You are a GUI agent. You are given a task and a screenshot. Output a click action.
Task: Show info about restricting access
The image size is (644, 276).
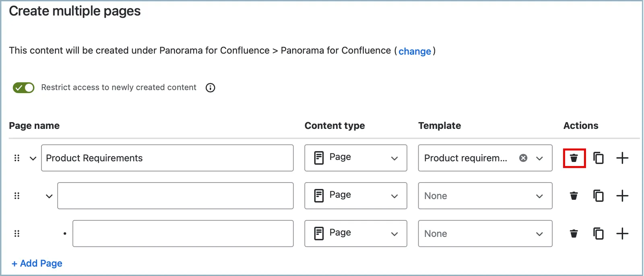(211, 88)
